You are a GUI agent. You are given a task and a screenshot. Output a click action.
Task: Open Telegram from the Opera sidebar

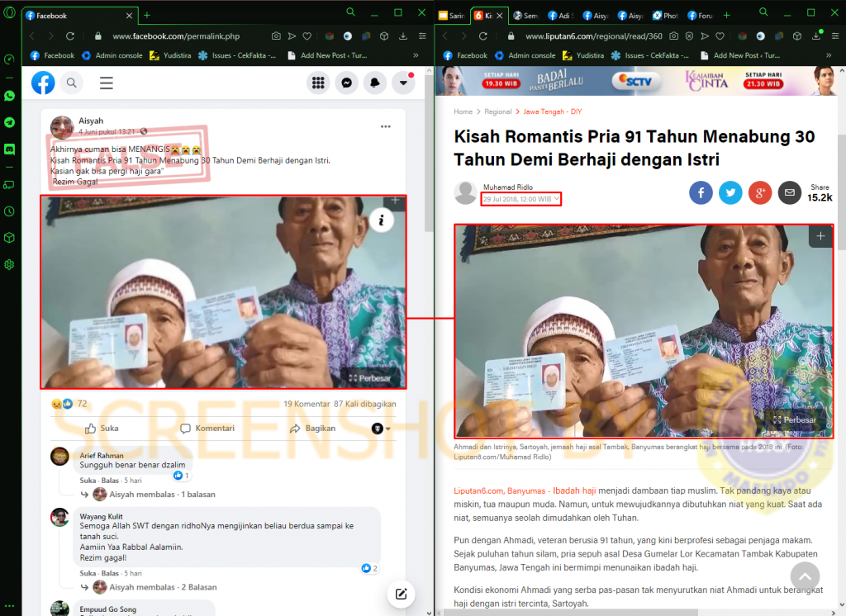point(9,122)
